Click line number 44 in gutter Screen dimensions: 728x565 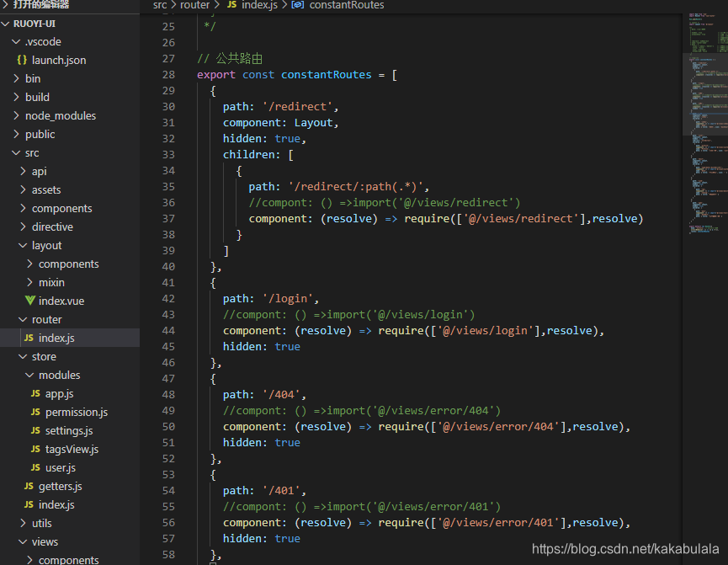point(168,330)
